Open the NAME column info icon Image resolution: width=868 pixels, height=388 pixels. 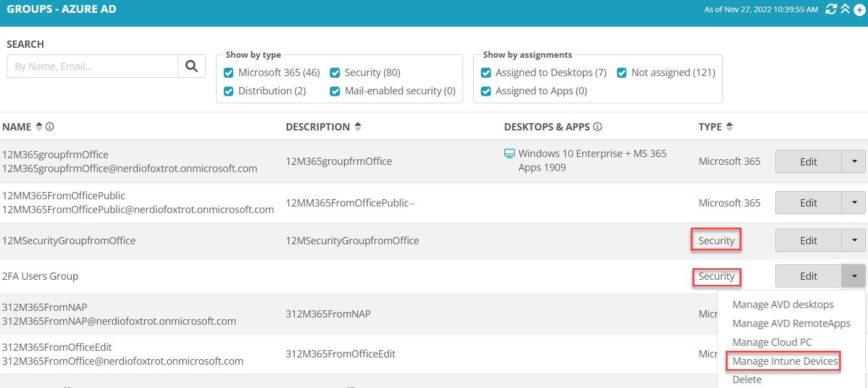(50, 127)
